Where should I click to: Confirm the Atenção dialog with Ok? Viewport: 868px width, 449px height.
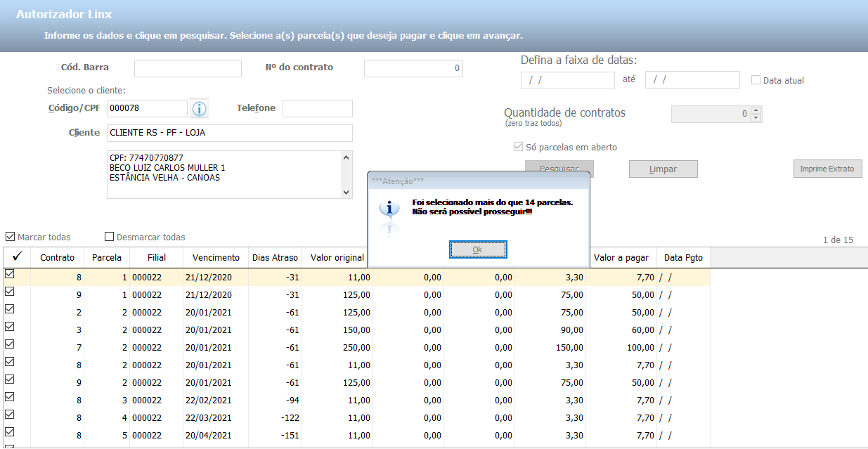click(x=477, y=249)
